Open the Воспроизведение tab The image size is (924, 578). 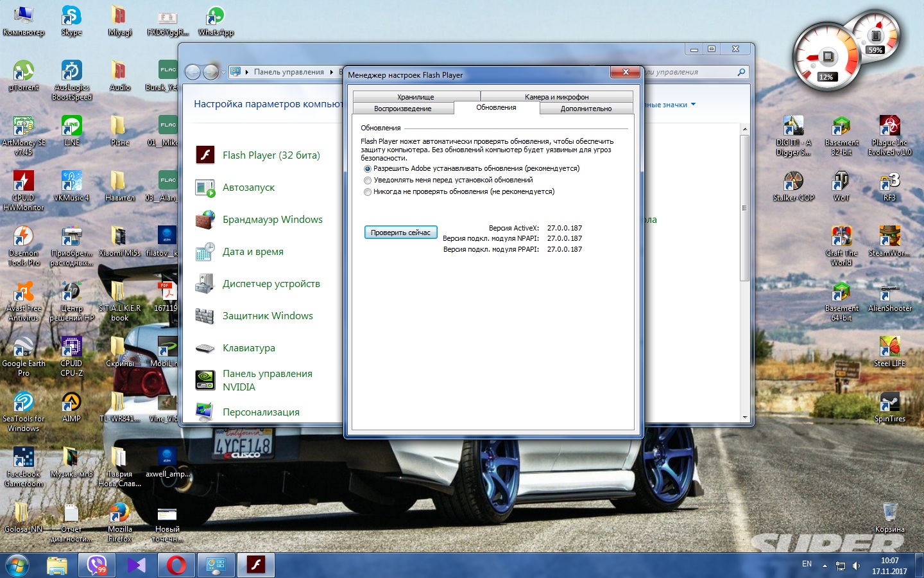coord(403,109)
